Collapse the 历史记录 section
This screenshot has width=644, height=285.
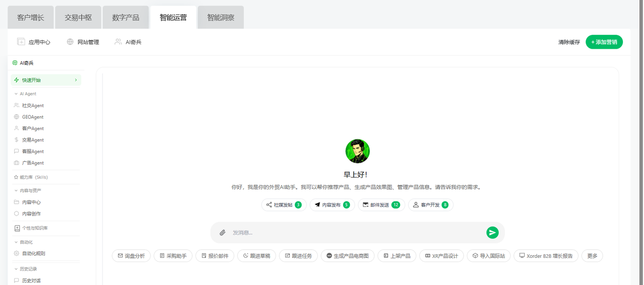[x=25, y=269]
